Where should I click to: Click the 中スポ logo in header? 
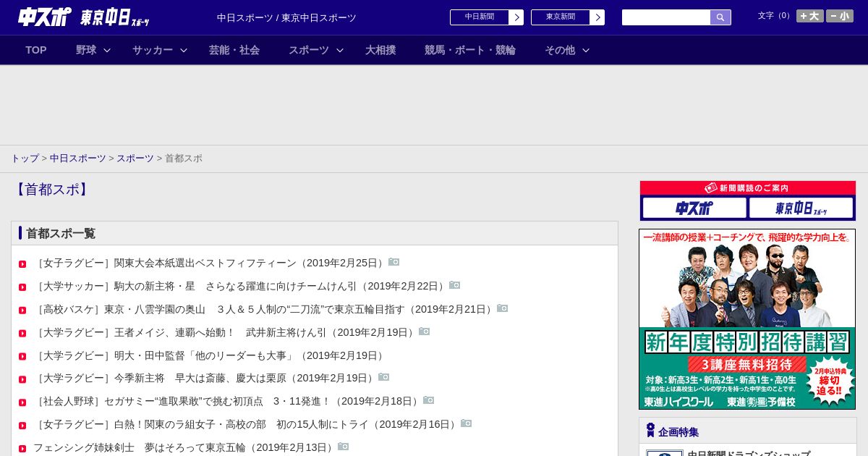click(45, 17)
